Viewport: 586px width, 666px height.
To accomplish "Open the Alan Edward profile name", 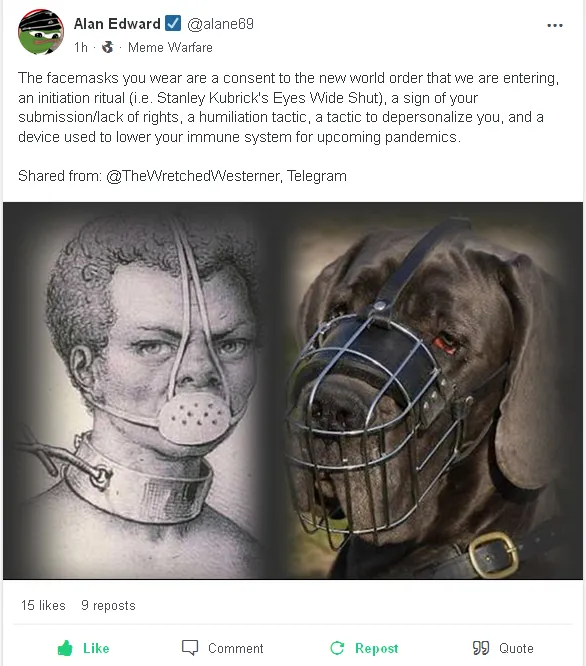I will 117,24.
